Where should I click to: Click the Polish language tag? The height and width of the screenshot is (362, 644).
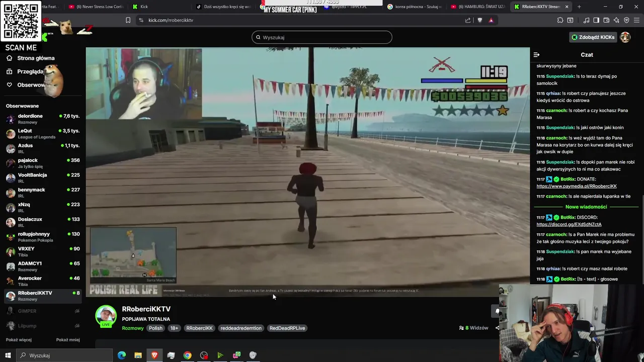point(155,328)
